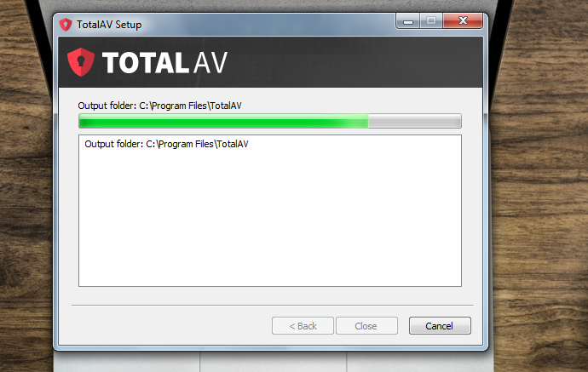The height and width of the screenshot is (372, 588).
Task: Click the blank dialog area left of Back
Action: point(170,325)
